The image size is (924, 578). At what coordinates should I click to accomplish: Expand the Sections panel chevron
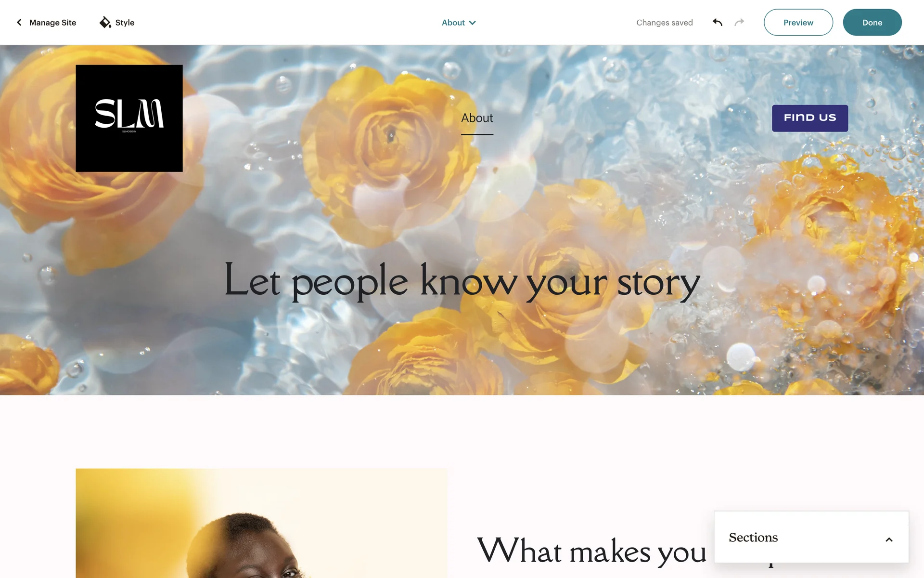point(889,539)
